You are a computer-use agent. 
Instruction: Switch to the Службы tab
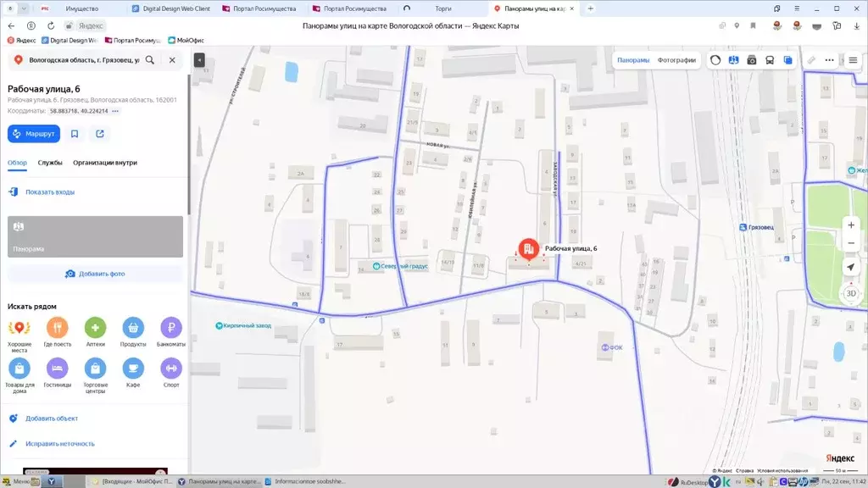pos(50,163)
